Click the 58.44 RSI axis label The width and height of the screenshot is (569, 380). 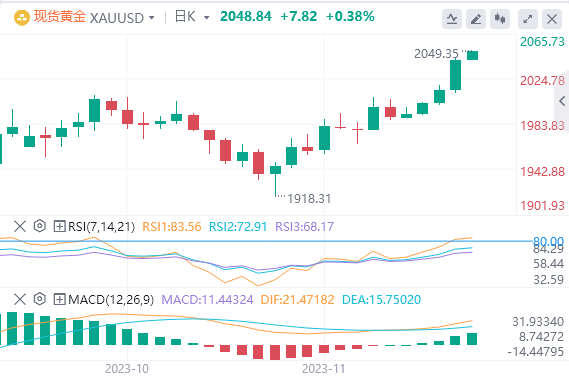tap(548, 264)
